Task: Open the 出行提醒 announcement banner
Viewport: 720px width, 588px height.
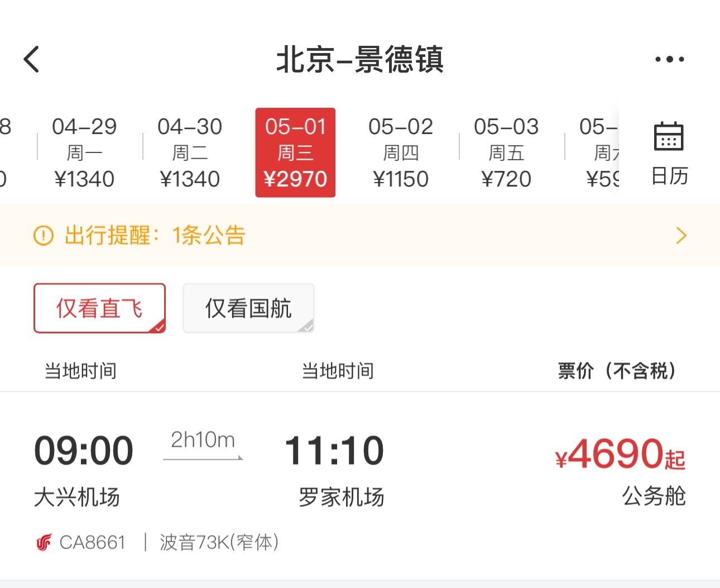Action: pos(155,236)
